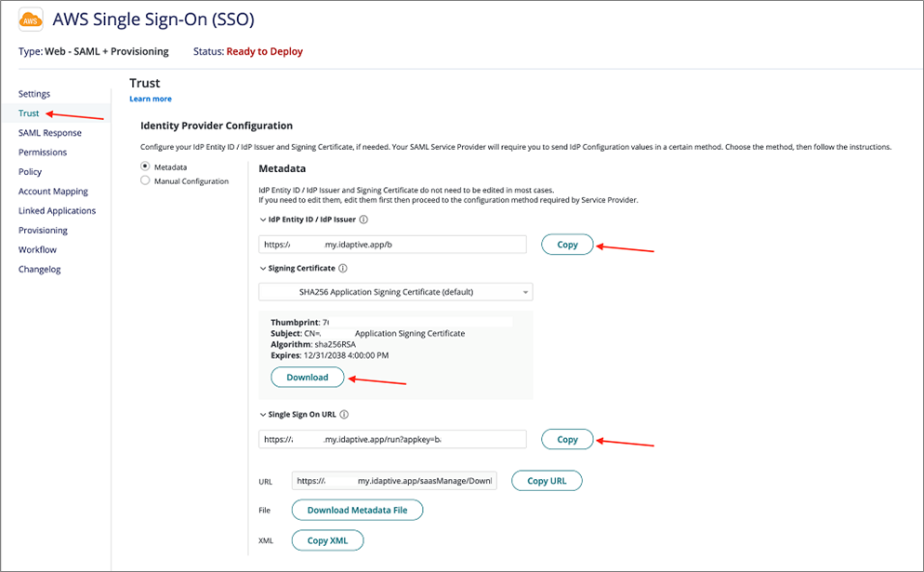Click the Identity Provider Configuration heading
The width and height of the screenshot is (924, 572).
217,126
